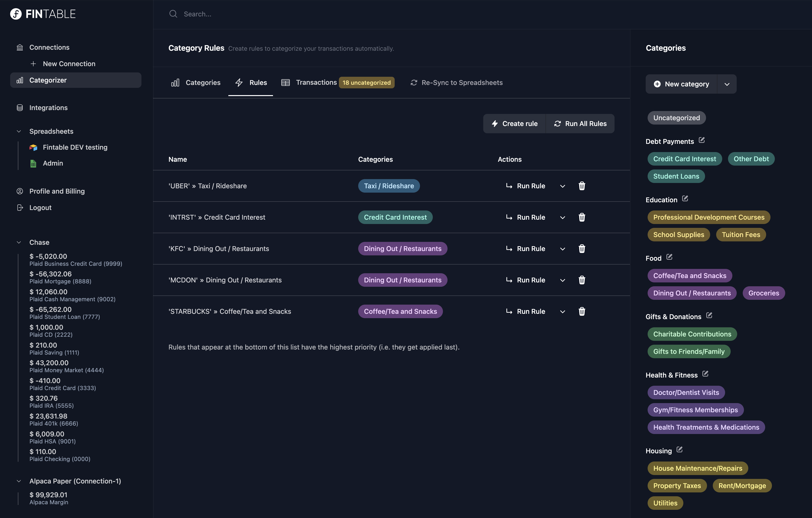This screenshot has width=812, height=518.
Task: Open the New category dropdown arrow
Action: (x=727, y=84)
